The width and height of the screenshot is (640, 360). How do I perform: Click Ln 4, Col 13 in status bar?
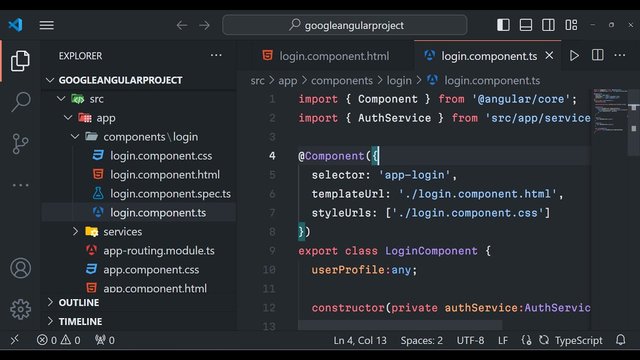[x=360, y=340]
